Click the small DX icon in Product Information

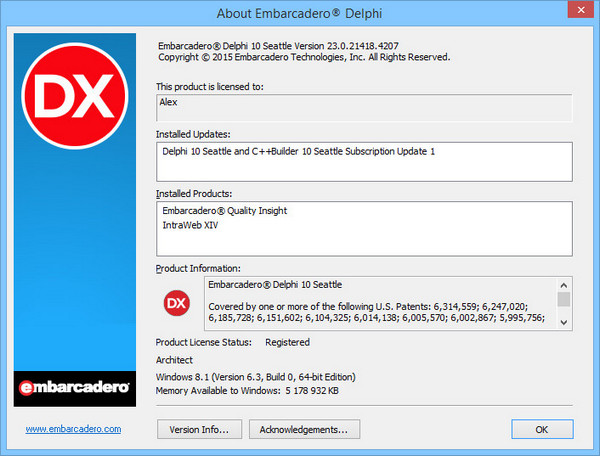[176, 303]
